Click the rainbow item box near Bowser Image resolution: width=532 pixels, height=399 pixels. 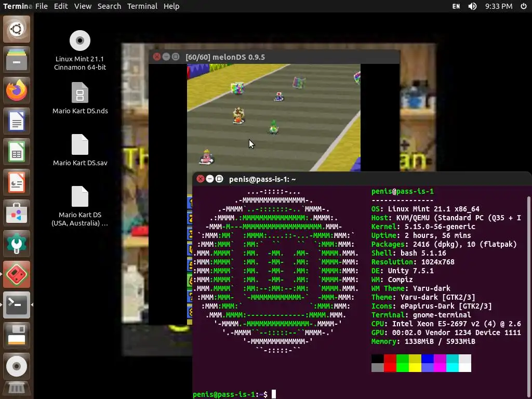click(x=237, y=88)
